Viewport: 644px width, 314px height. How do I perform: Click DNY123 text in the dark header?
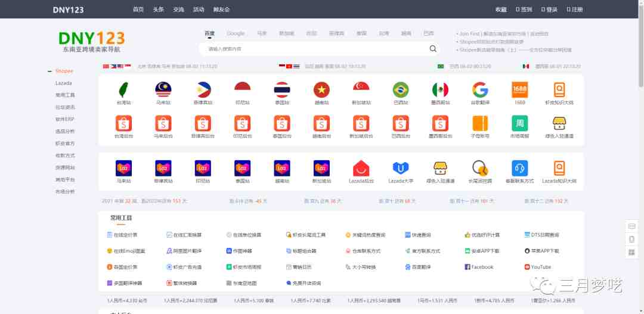pyautogui.click(x=68, y=10)
